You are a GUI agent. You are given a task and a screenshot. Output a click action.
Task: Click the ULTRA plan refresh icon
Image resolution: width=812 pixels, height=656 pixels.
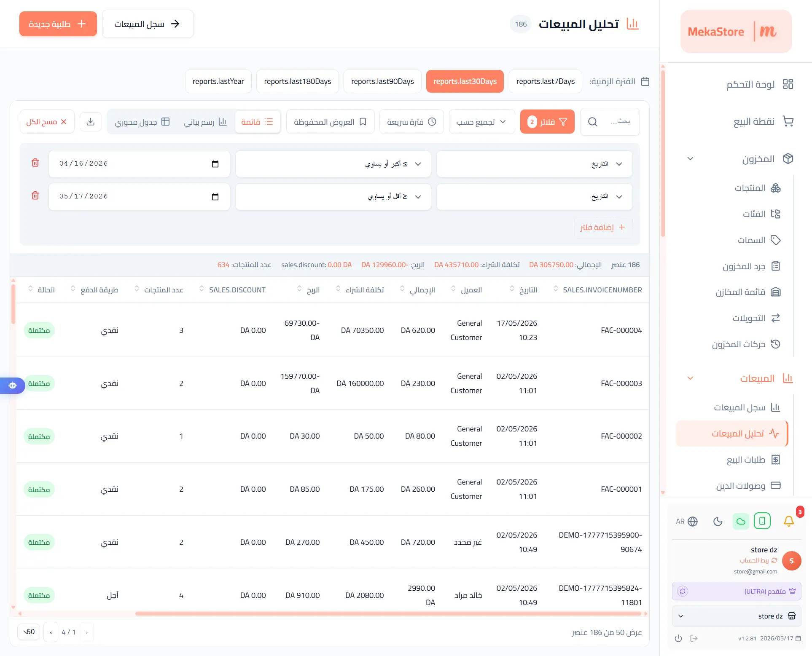pos(683,591)
